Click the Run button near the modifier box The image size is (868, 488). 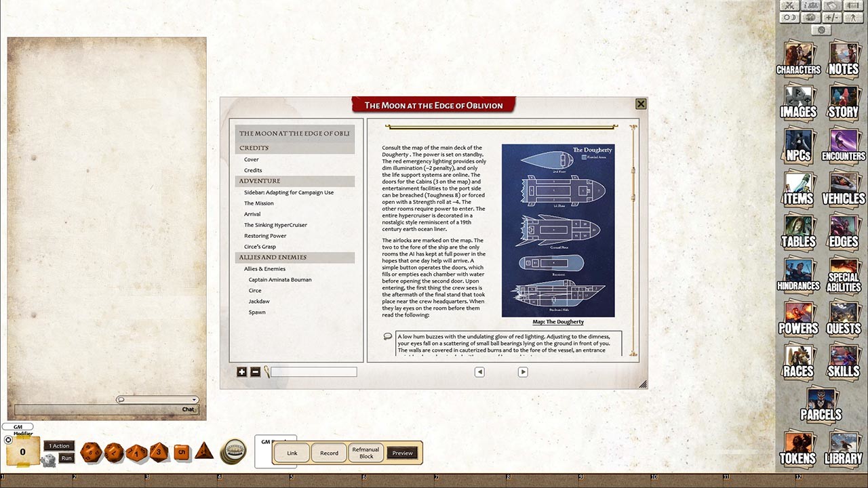pos(66,458)
